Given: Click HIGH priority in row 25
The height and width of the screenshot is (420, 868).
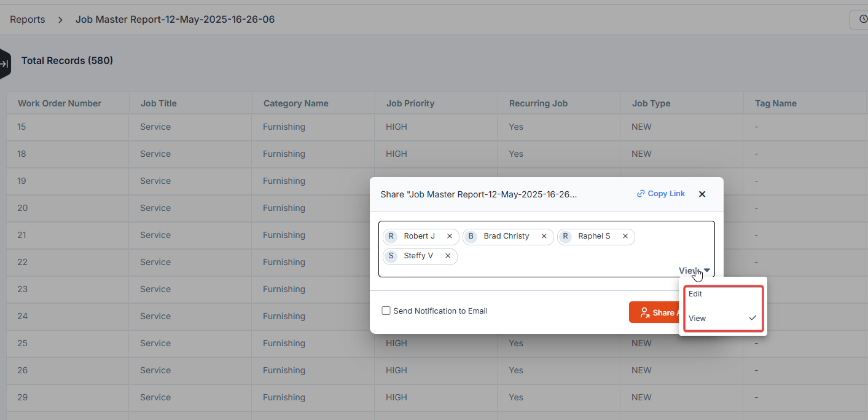Looking at the screenshot, I should [x=396, y=343].
